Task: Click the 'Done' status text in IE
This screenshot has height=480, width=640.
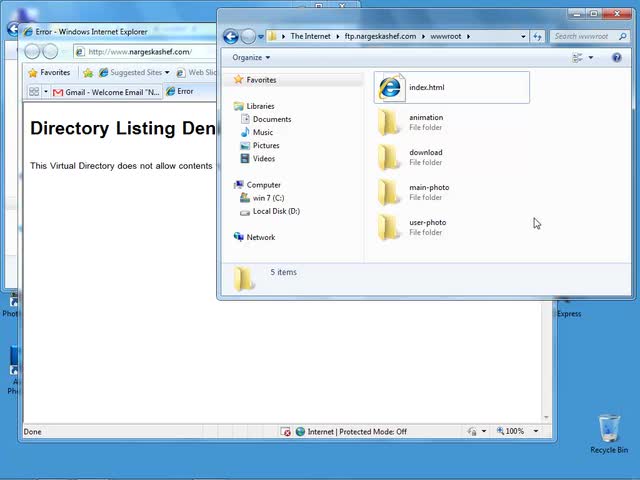Action: pos(33,432)
